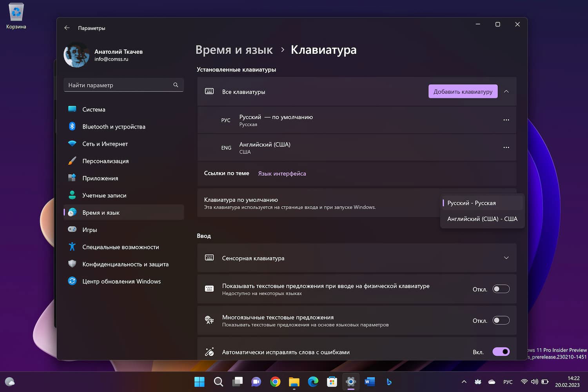The height and width of the screenshot is (392, 588).
Task: Click the Найти параметр search field
Action: click(x=123, y=85)
